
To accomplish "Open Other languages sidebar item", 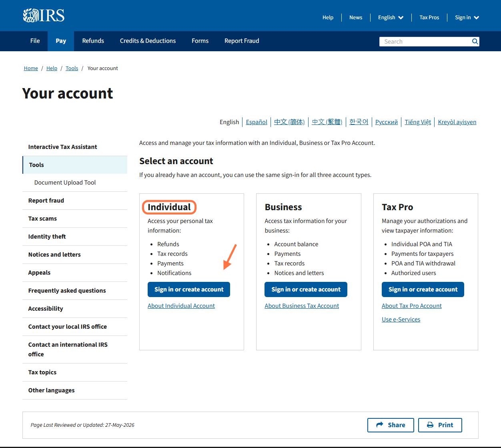I will 75,390.
